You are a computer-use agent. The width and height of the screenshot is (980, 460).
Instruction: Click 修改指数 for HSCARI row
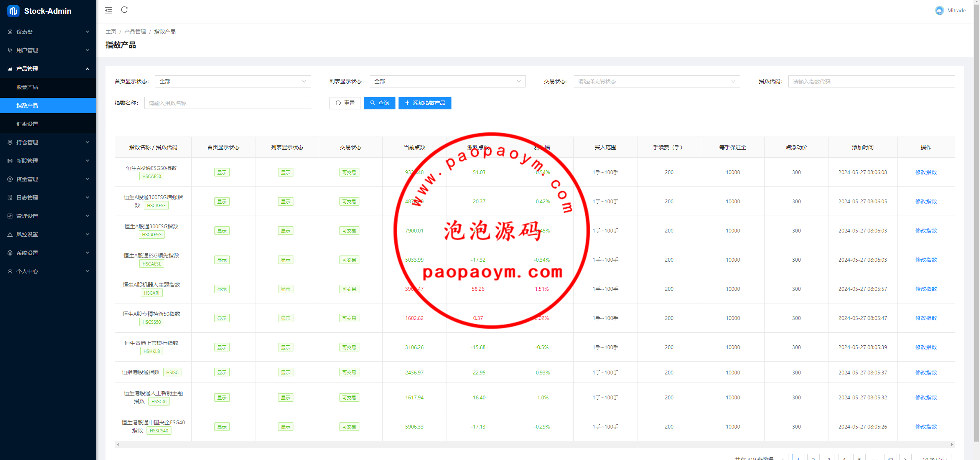926,289
